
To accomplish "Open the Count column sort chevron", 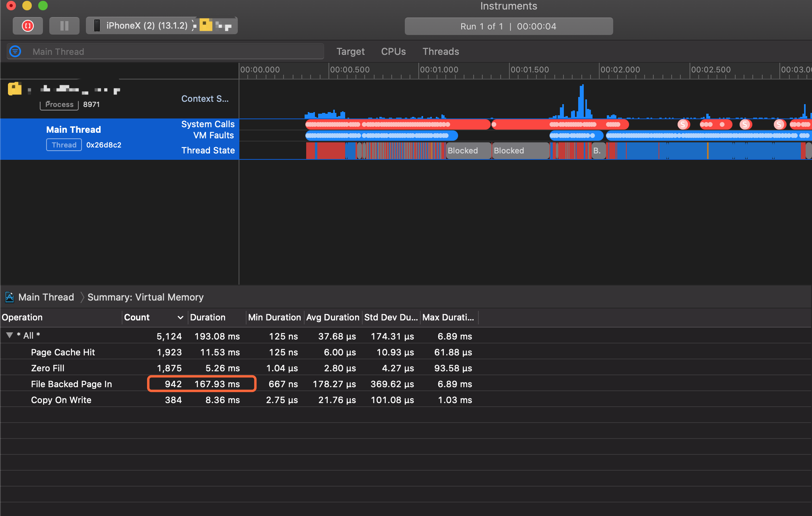I will (180, 318).
